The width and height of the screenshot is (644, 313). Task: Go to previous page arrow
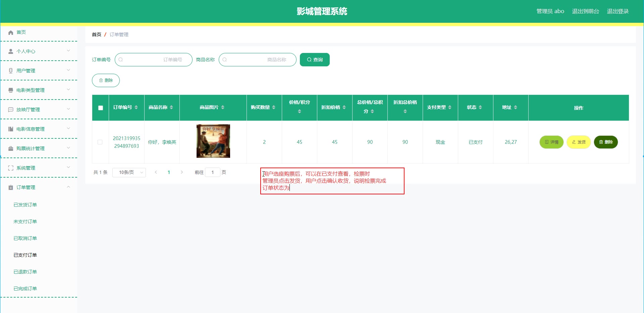point(156,172)
